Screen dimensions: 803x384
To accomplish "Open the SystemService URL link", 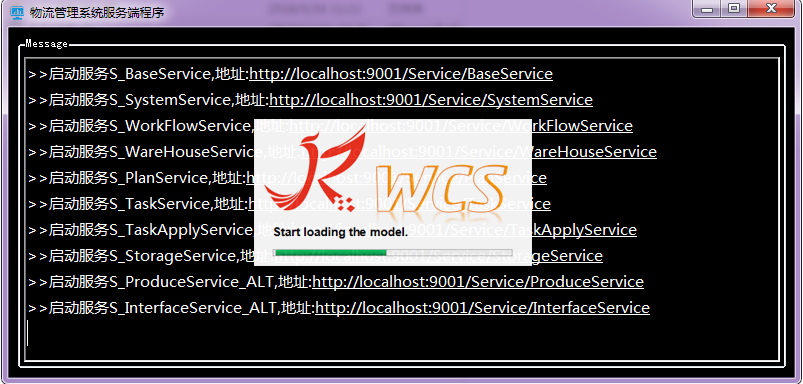I will 431,100.
